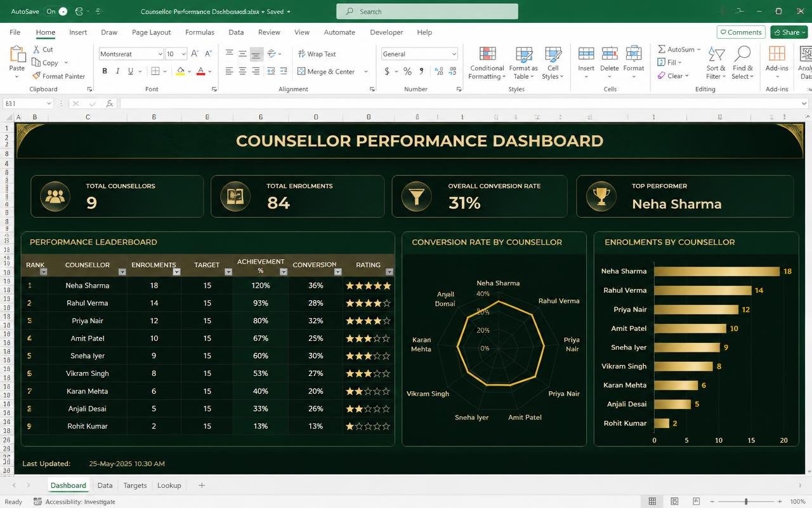Image resolution: width=812 pixels, height=508 pixels.
Task: Center text horizontally in cells
Action: click(242, 72)
